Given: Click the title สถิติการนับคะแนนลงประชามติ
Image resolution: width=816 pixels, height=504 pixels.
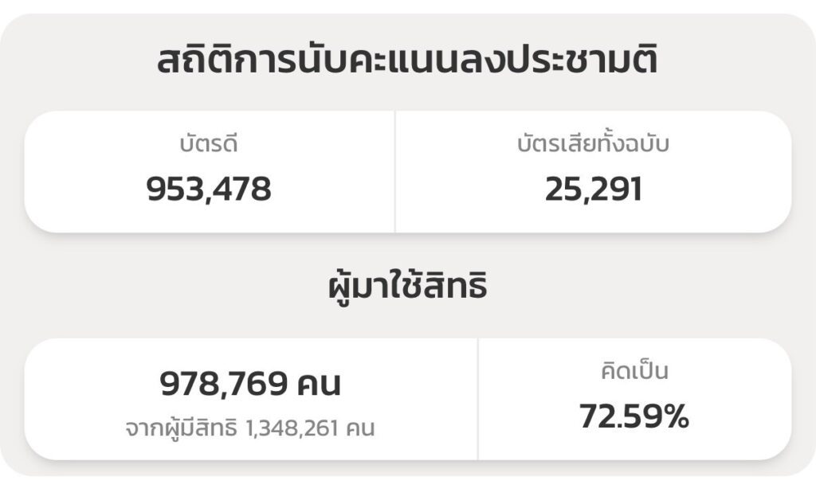Looking at the screenshot, I should pyautogui.click(x=407, y=62).
